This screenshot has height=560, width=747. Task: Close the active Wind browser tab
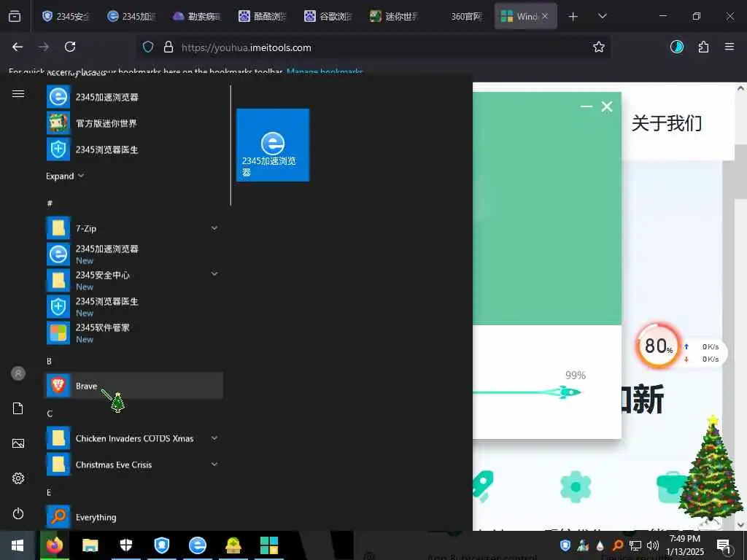point(545,16)
